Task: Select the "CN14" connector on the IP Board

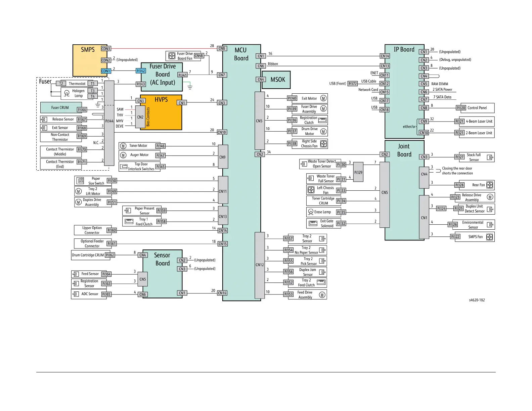Action: click(385, 56)
